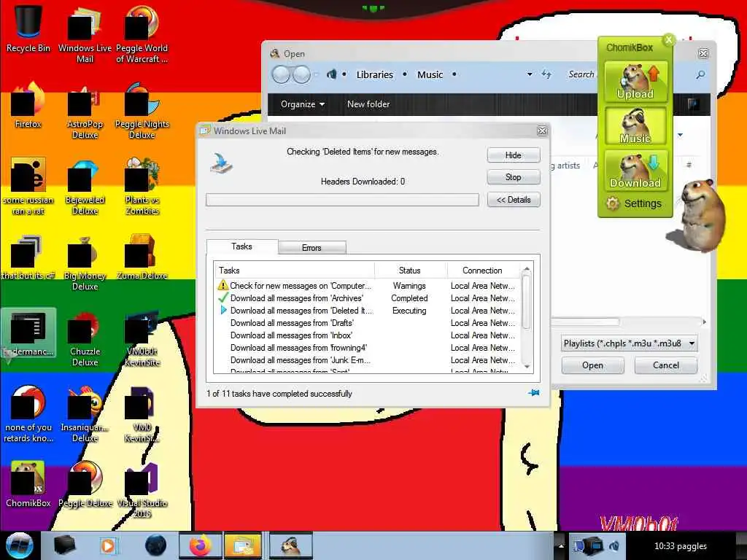Viewport: 747px width, 560px height.
Task: Launch Plants vs Zombies desktop shortcut
Action: (x=142, y=187)
